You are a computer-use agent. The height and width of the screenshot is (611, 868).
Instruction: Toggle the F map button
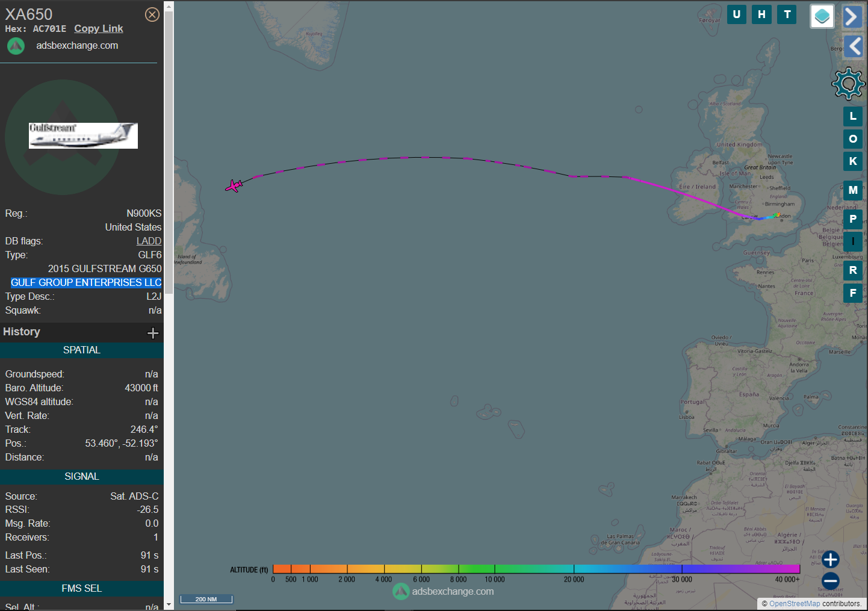coord(853,293)
